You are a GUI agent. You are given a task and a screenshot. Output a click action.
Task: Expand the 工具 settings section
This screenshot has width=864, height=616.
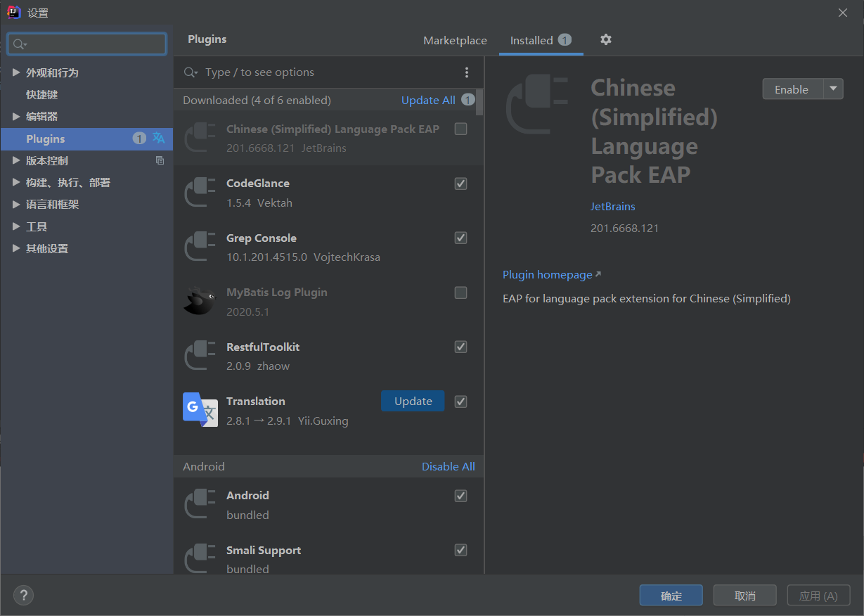click(17, 226)
